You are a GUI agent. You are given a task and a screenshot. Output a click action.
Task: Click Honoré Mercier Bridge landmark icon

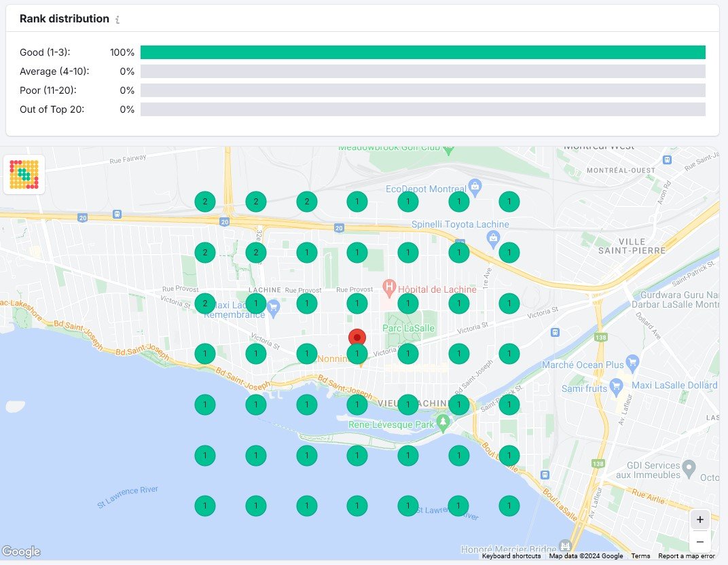pos(564,545)
